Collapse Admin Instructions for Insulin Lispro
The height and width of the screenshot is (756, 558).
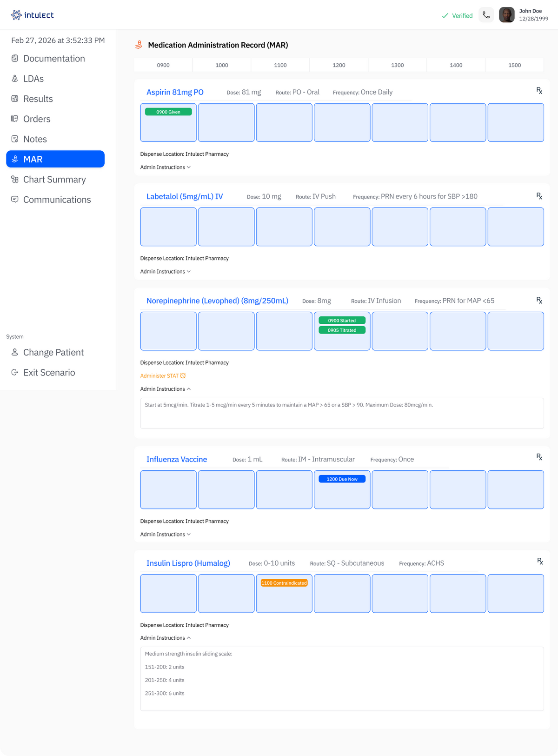[x=166, y=638]
